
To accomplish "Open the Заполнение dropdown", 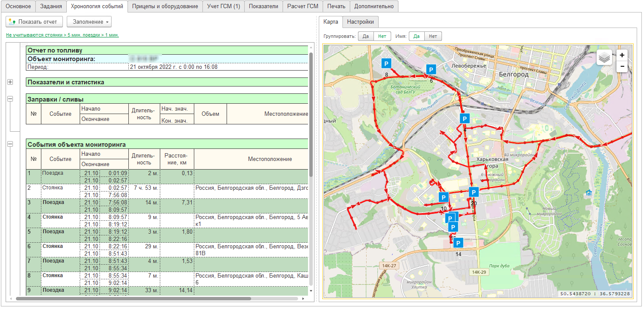I will coord(89,22).
